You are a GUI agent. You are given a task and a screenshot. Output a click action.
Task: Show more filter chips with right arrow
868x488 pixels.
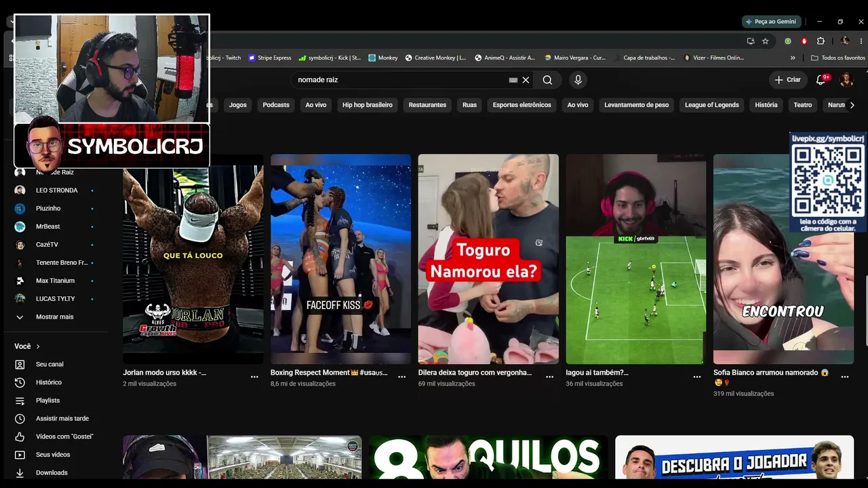point(852,105)
